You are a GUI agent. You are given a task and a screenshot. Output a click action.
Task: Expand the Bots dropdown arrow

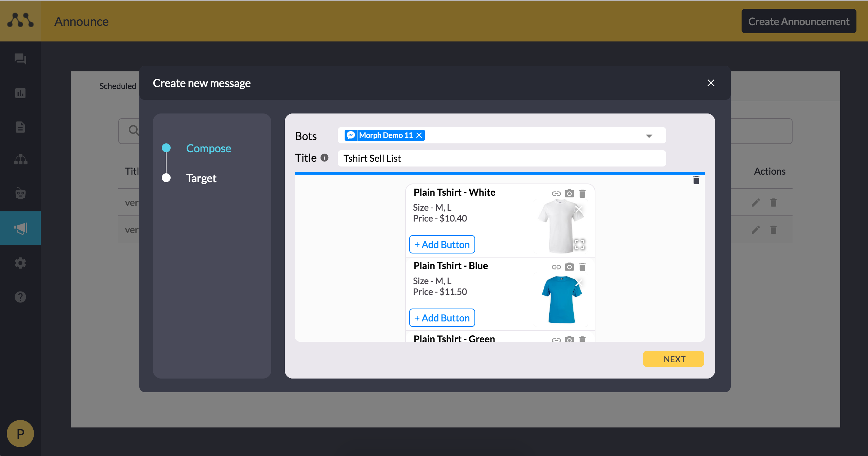point(649,136)
